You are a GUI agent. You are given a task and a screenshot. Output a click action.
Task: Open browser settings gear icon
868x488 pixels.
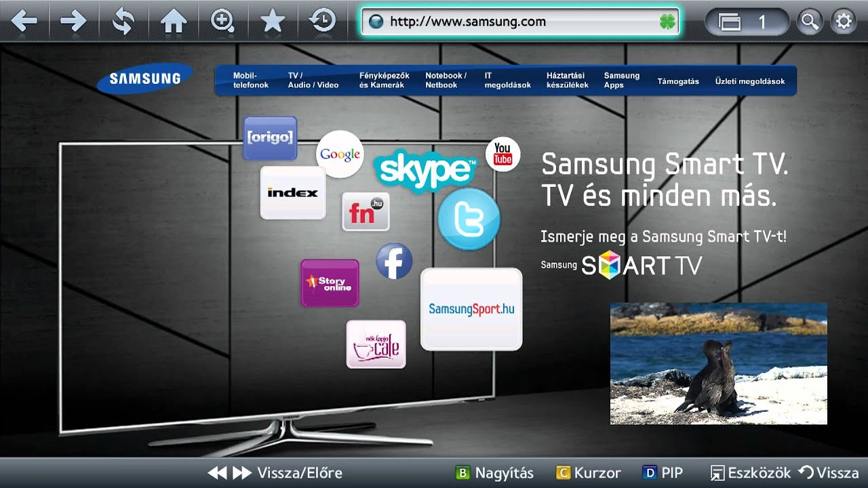(844, 22)
